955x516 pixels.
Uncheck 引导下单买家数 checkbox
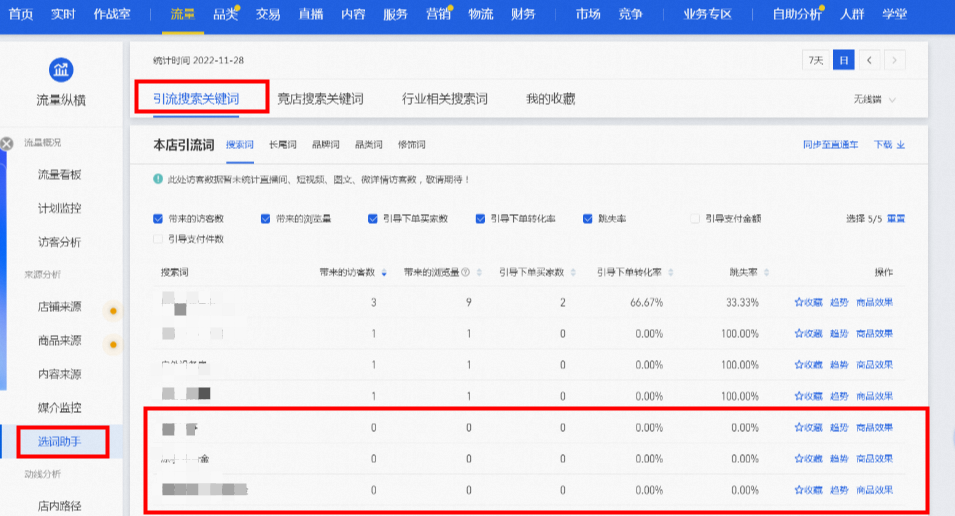pyautogui.click(x=373, y=219)
